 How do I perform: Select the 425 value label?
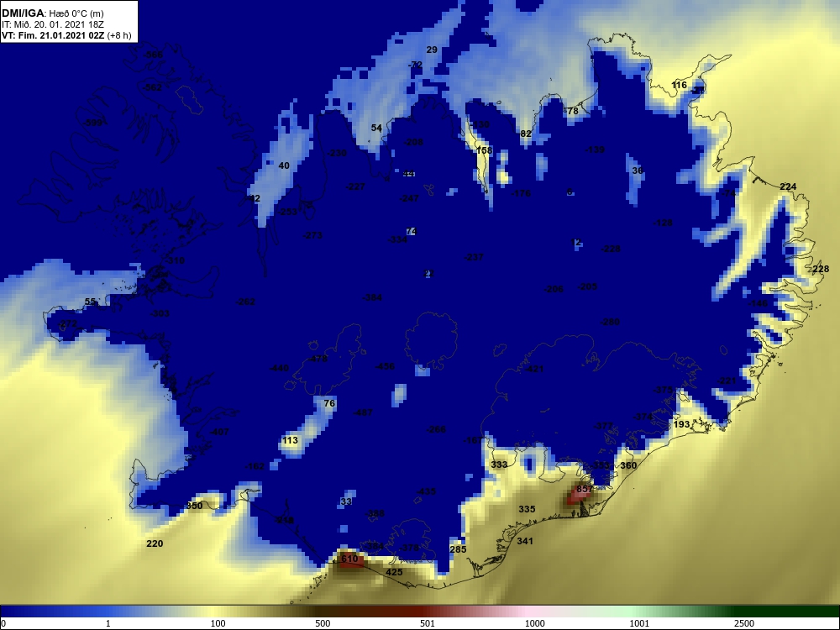(394, 572)
